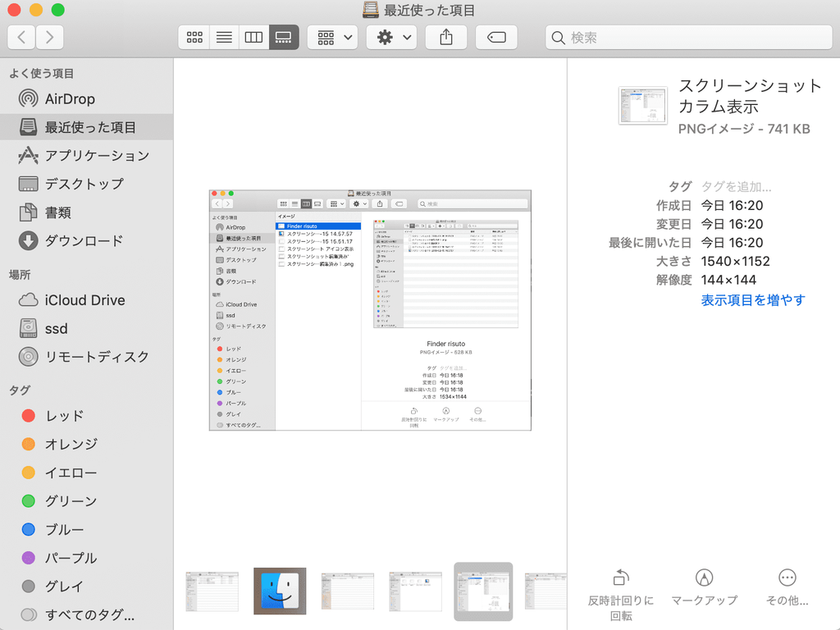Select the オレンジ tag
This screenshot has height=630, width=840.
point(87,444)
